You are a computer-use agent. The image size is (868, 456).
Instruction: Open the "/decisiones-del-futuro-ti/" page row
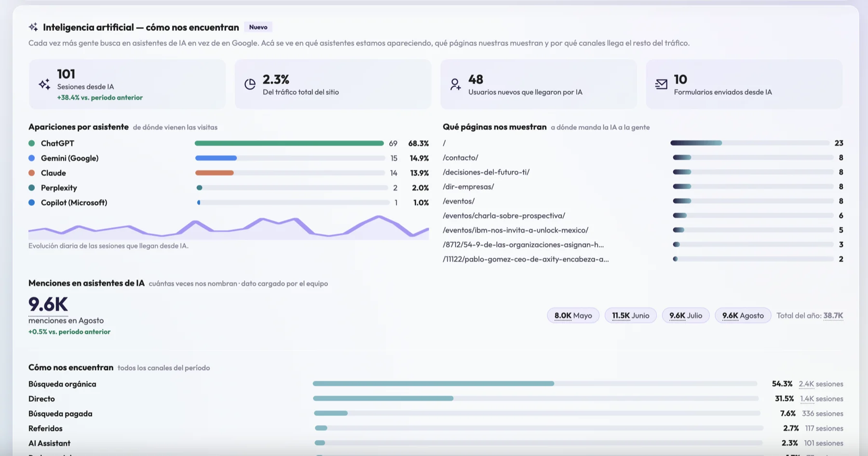tap(643, 172)
